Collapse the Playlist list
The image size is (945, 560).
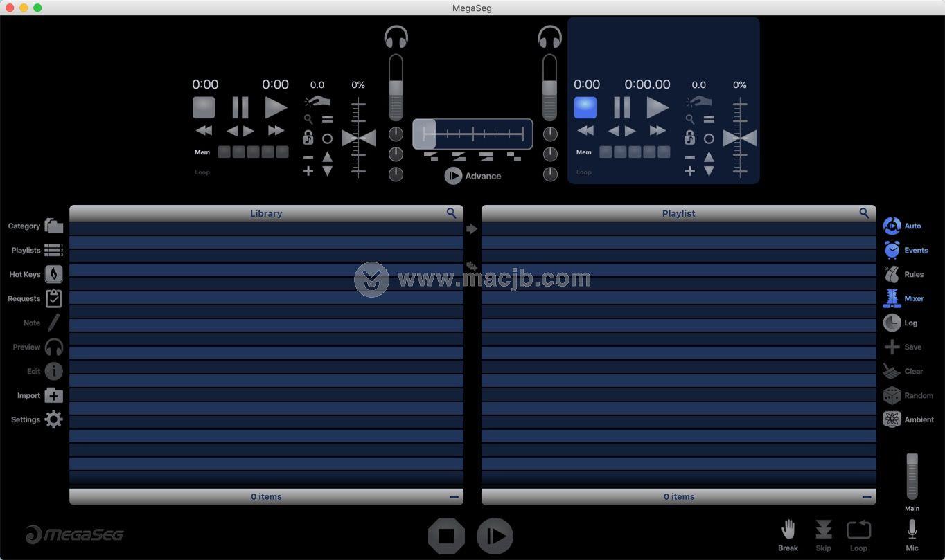click(x=866, y=496)
